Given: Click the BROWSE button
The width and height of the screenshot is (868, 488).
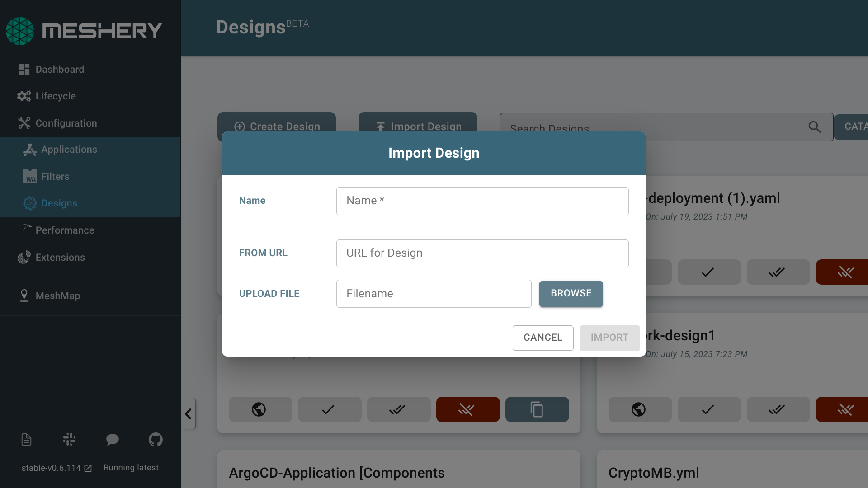Looking at the screenshot, I should (571, 294).
